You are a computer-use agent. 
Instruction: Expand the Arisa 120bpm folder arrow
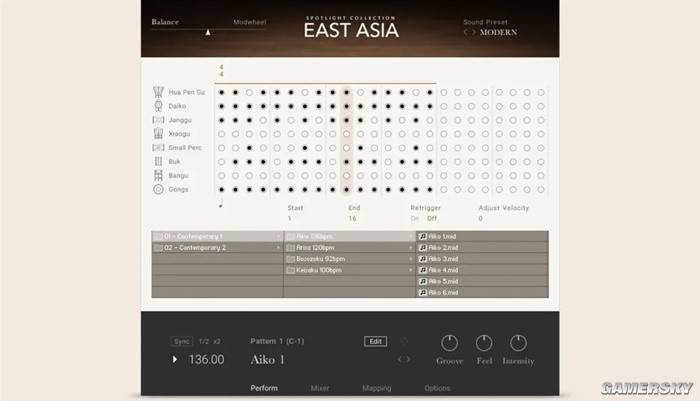click(411, 247)
